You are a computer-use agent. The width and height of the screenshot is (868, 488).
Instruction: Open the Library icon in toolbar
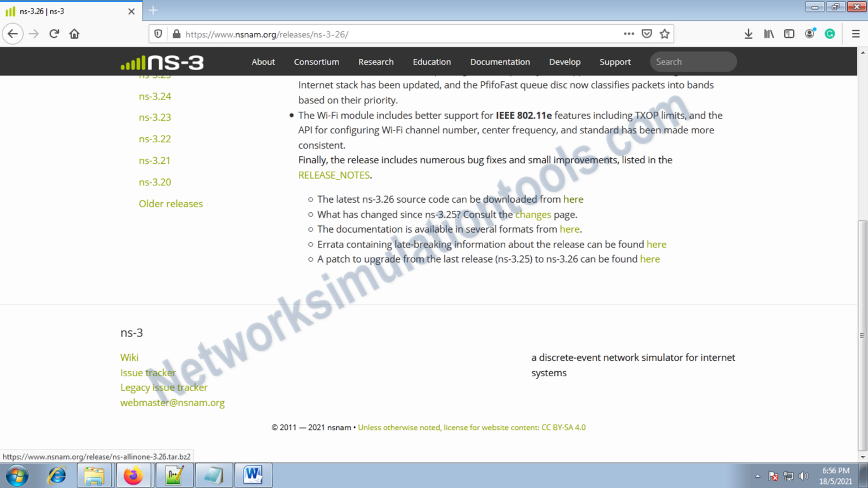pyautogui.click(x=769, y=34)
